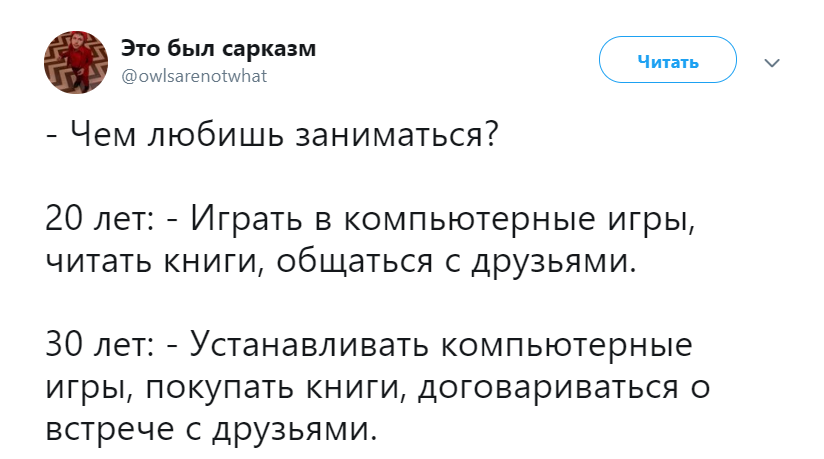Click the word Устанавливать in the tweet
824x459 pixels.
pyautogui.click(x=310, y=345)
